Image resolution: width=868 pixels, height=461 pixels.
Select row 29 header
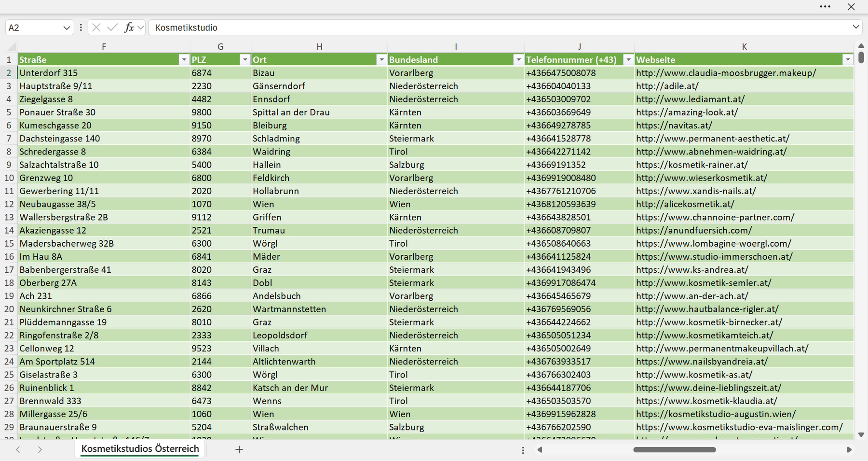[9, 427]
